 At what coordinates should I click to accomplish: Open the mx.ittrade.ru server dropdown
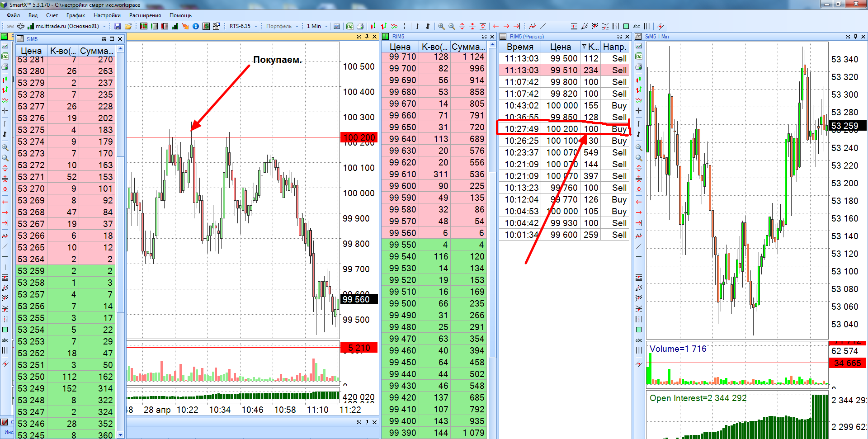pos(104,26)
